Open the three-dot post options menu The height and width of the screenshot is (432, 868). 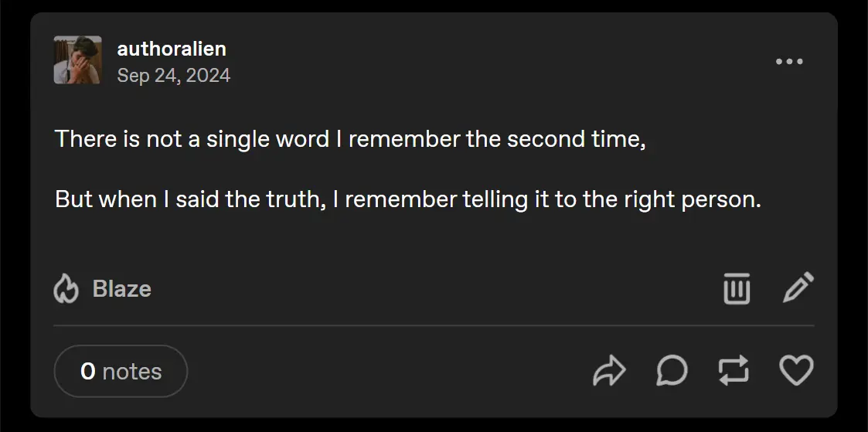coord(789,62)
